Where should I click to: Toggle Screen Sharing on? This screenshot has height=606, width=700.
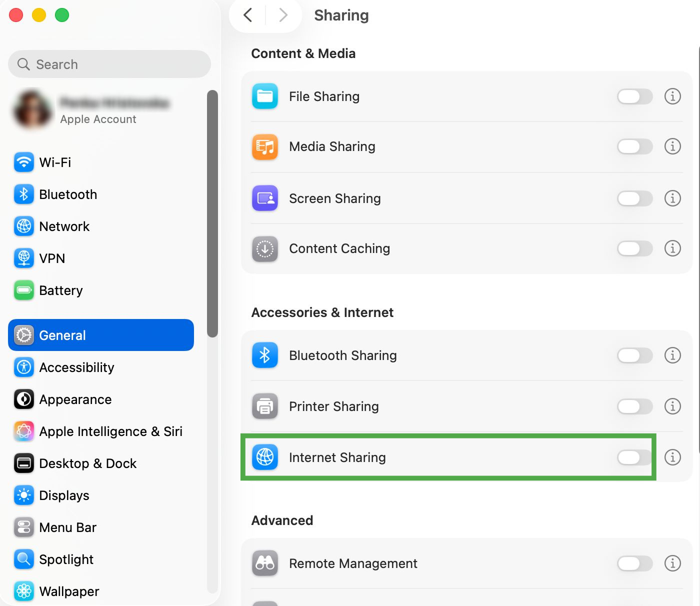pyautogui.click(x=635, y=198)
